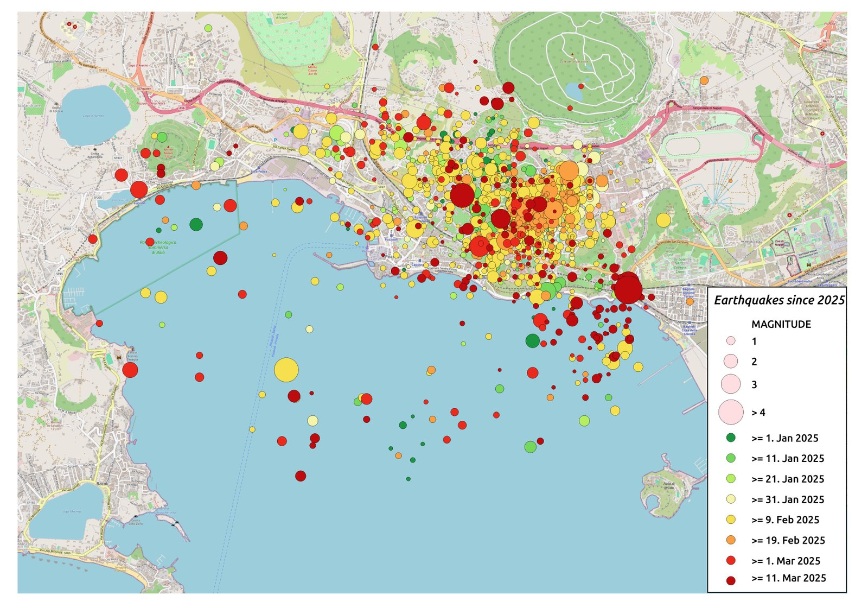Select the red '>= 1. Mar 2025' legend dot

coord(731,560)
